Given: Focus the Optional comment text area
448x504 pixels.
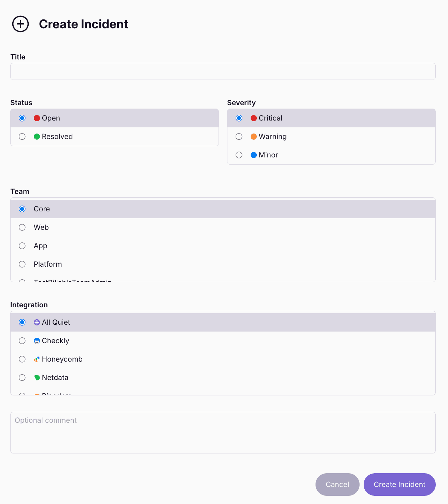Looking at the screenshot, I should tap(223, 433).
